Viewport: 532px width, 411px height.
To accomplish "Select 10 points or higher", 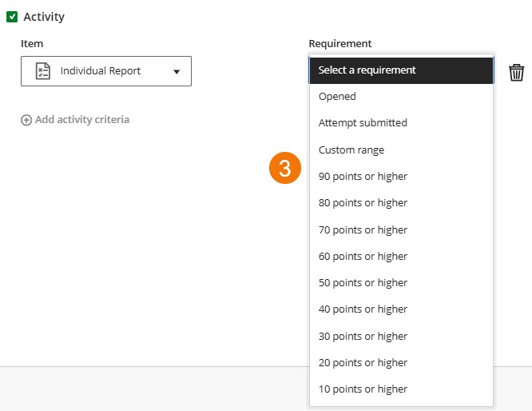I will pyautogui.click(x=363, y=389).
